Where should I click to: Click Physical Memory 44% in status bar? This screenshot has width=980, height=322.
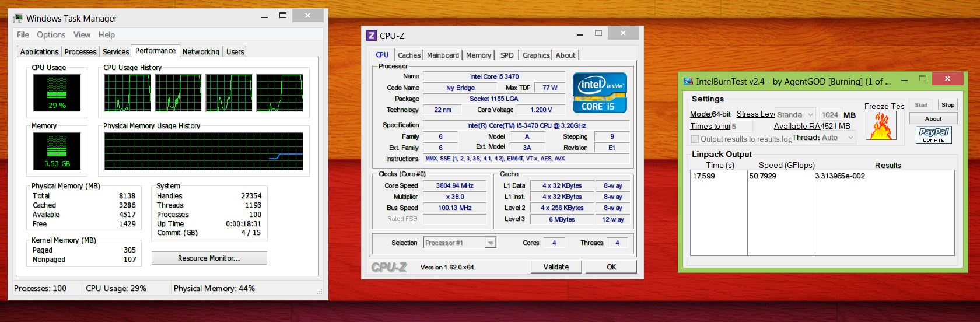214,288
